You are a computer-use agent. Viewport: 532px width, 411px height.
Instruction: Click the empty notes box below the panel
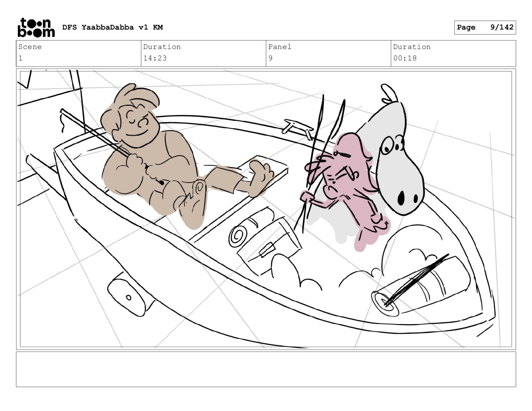pyautogui.click(x=266, y=369)
